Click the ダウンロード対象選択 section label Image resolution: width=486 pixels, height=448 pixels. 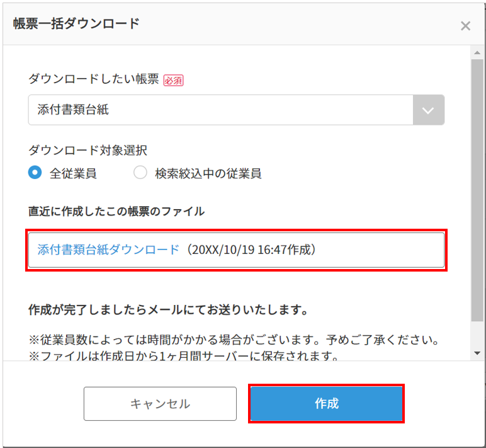[x=88, y=150]
